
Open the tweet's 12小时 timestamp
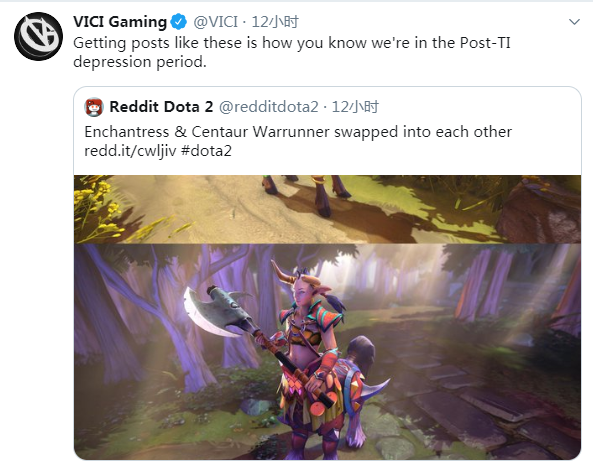point(275,22)
